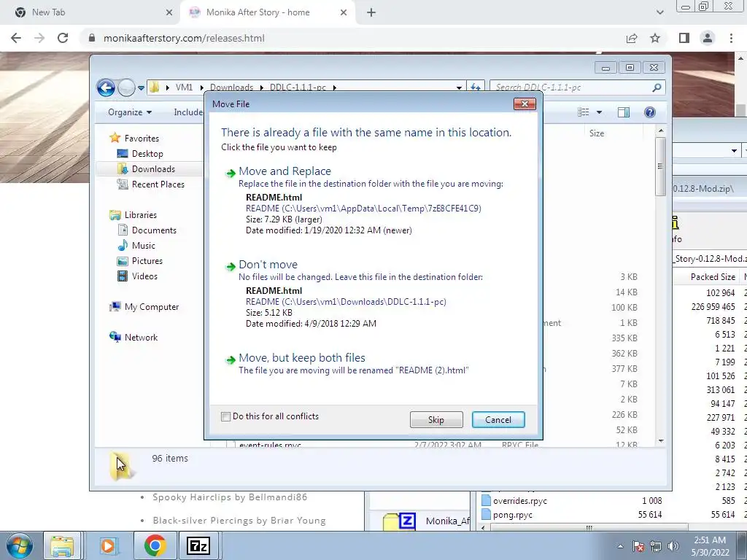Open previous locations dropdown in address bar

(x=459, y=87)
